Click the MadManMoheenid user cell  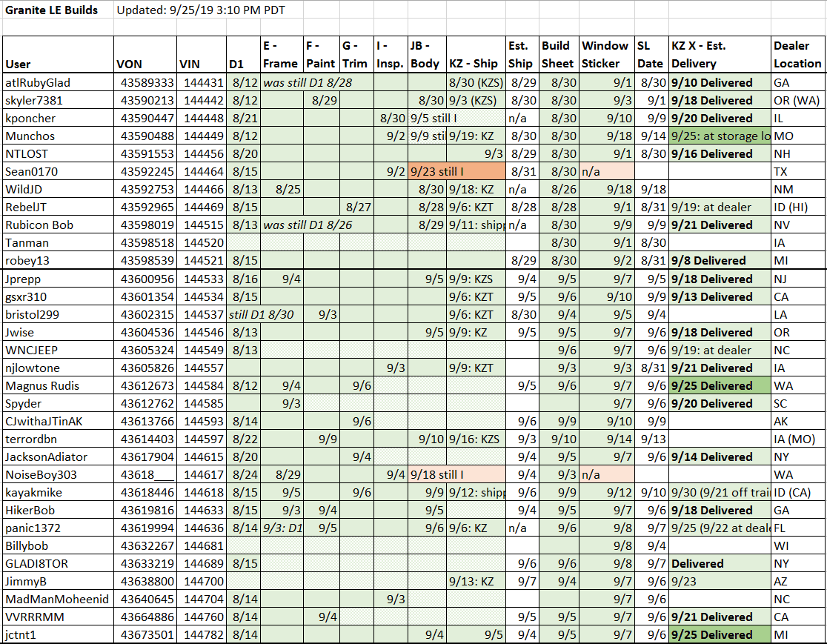[58, 600]
